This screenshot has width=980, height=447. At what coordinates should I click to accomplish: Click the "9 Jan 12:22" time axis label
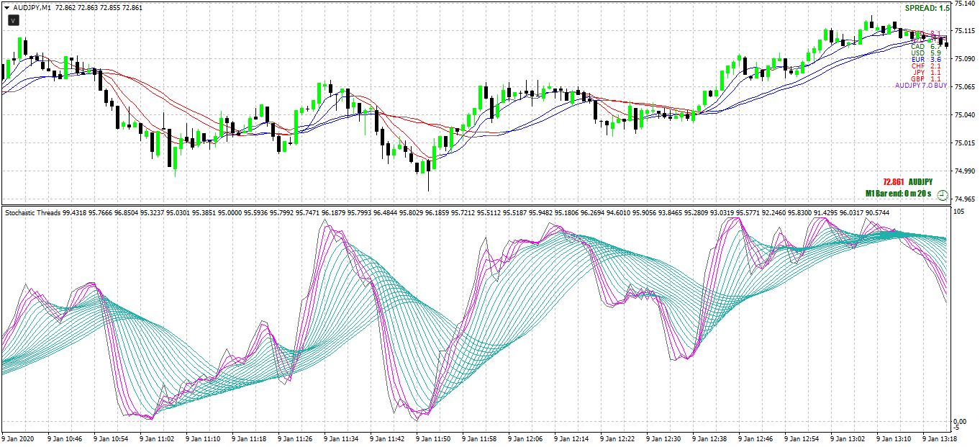tap(618, 438)
